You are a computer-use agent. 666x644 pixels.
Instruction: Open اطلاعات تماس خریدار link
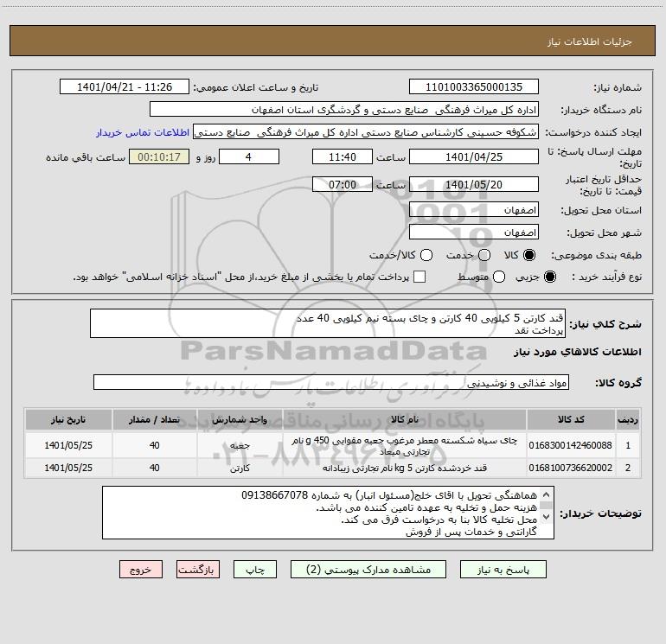point(143,132)
